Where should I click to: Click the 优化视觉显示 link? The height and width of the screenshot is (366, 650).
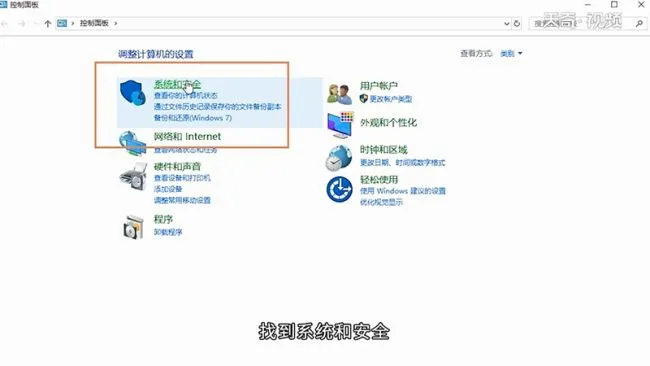381,202
